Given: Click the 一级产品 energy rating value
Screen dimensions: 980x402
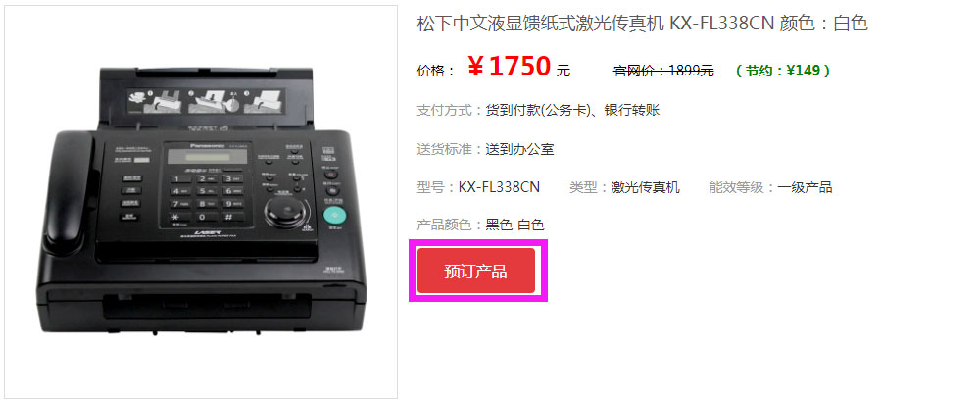Looking at the screenshot, I should click(805, 187).
